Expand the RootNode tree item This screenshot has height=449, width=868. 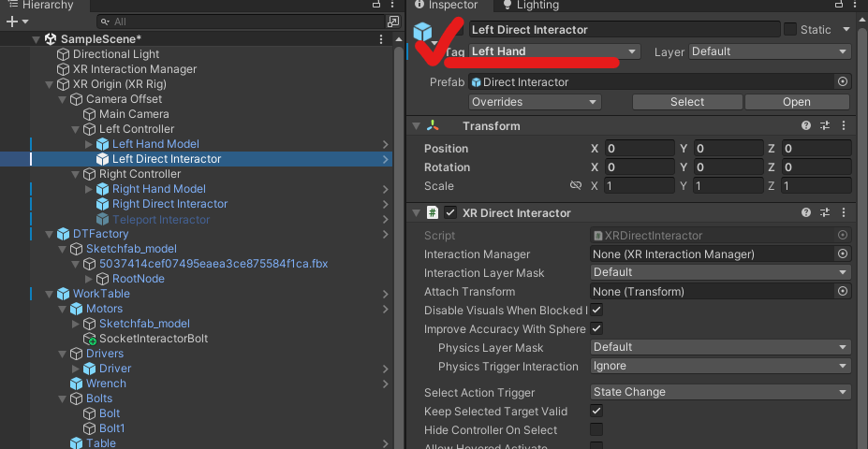(89, 279)
